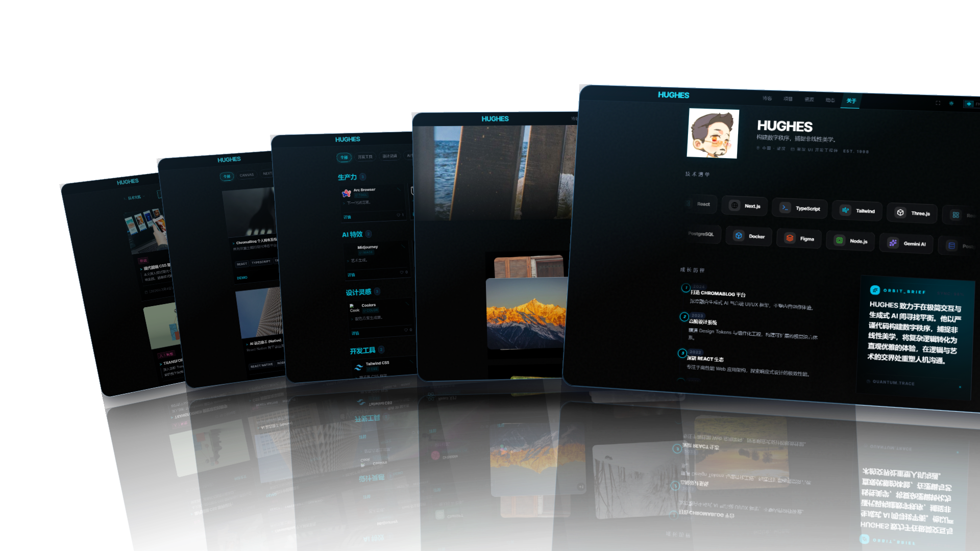
Task: Click the 开发工具 category heading on resources page
Action: [362, 350]
